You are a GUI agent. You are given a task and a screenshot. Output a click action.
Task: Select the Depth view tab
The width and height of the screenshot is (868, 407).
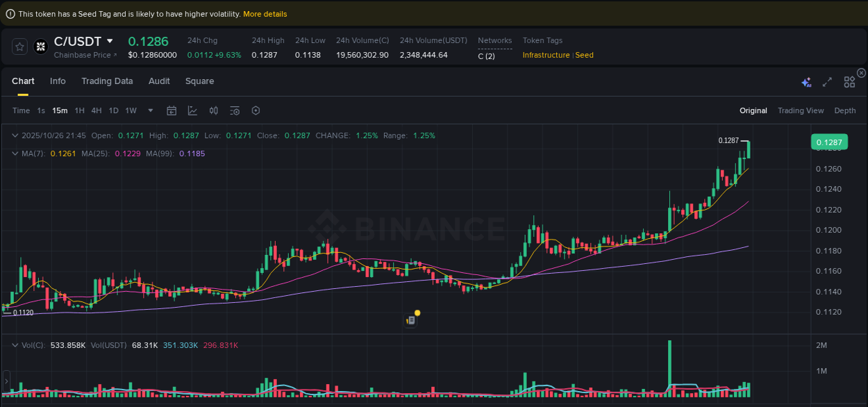point(845,110)
